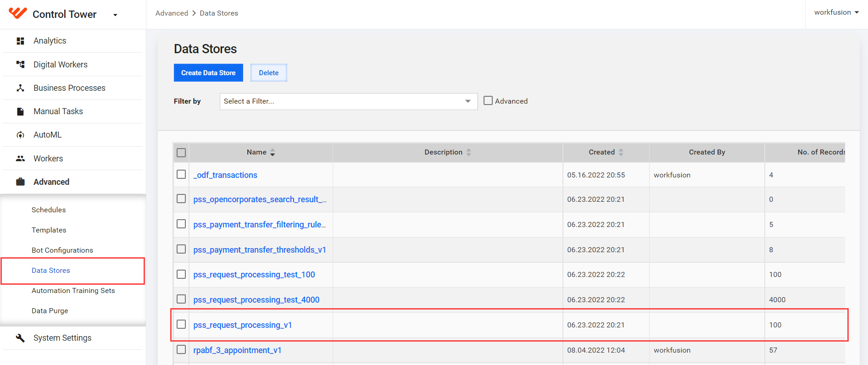Open Templates submenu item
Screen dimensions: 868x365
point(49,230)
